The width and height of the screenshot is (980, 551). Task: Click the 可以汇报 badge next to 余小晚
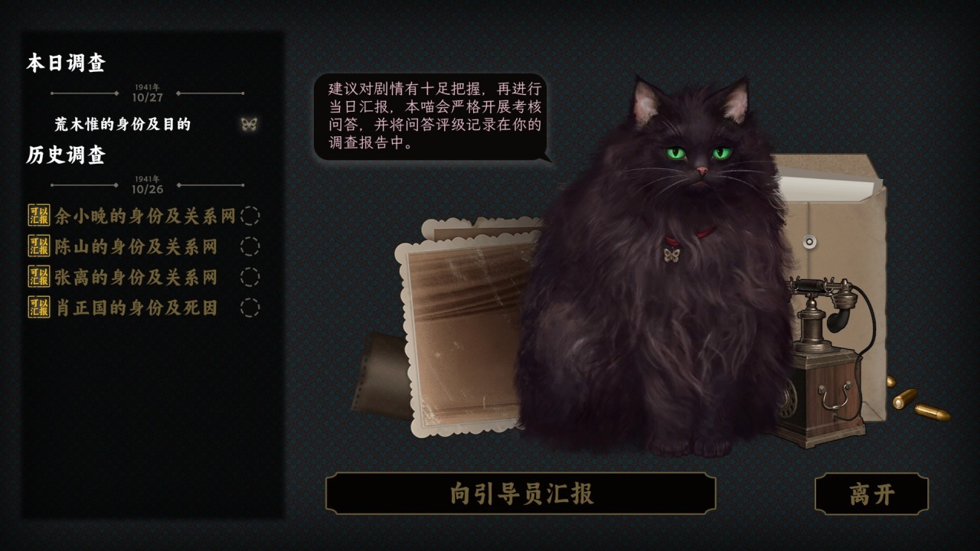coord(39,216)
